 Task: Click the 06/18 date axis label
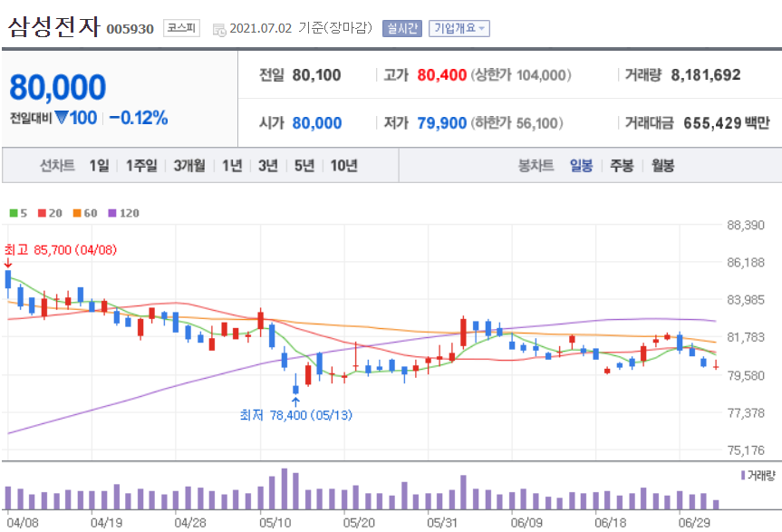[x=611, y=523]
